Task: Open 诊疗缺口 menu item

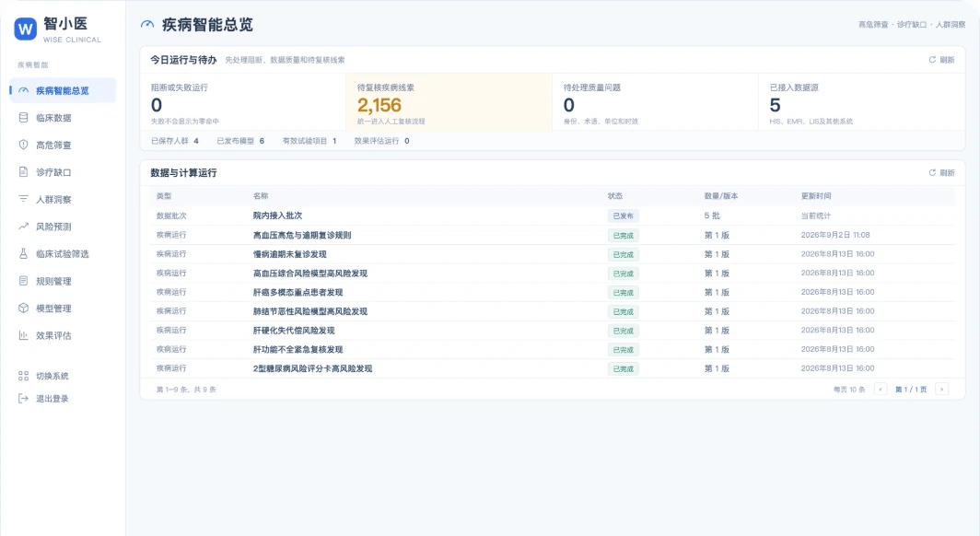Action: point(63,172)
